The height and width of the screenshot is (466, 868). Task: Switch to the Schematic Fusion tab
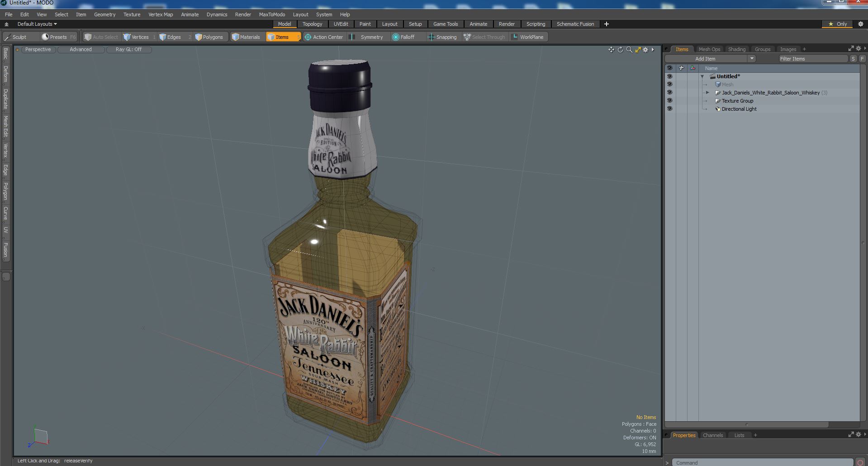point(575,24)
